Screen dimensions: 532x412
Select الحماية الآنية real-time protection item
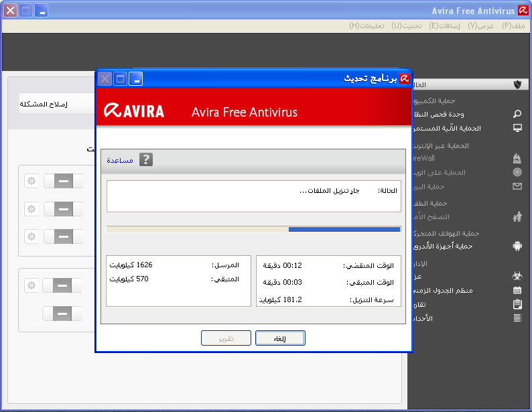tap(446, 128)
